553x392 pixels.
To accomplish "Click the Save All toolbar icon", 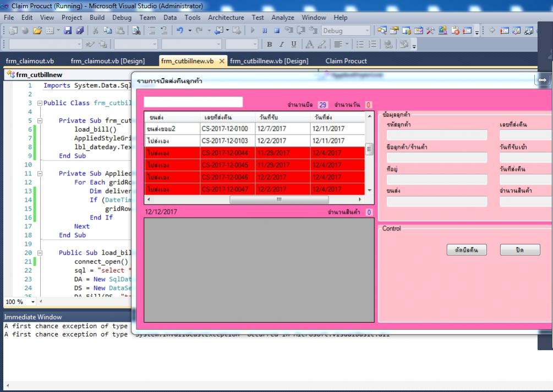I will coord(80,31).
